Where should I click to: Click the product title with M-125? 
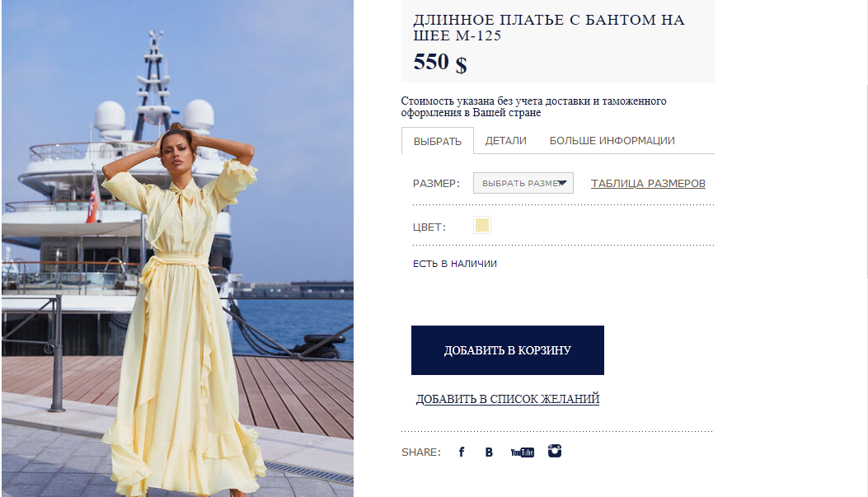[548, 27]
